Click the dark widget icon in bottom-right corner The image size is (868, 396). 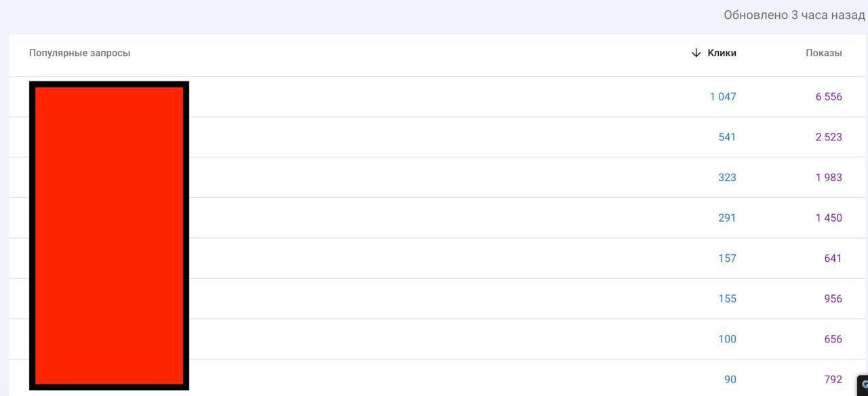pos(863,384)
